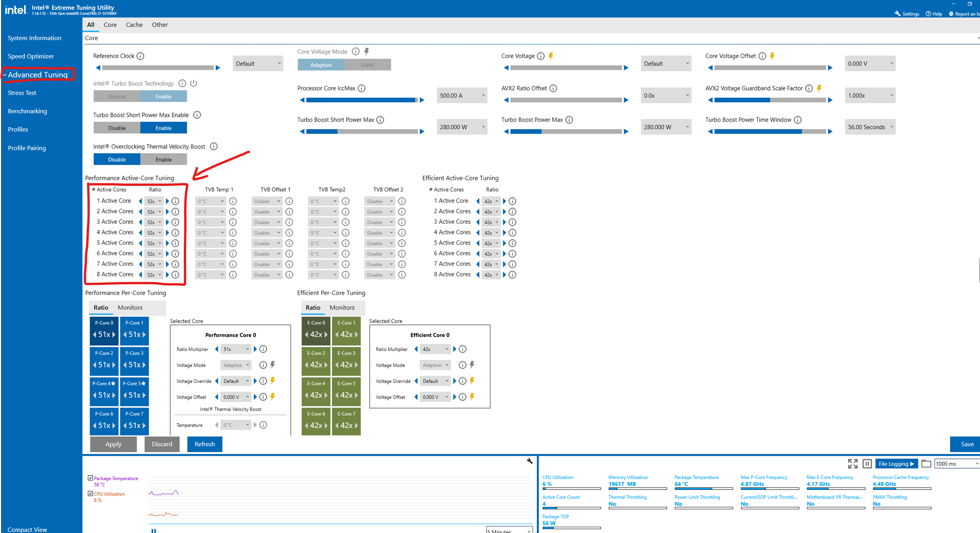Click the Apply button
This screenshot has height=533, width=980.
[113, 444]
